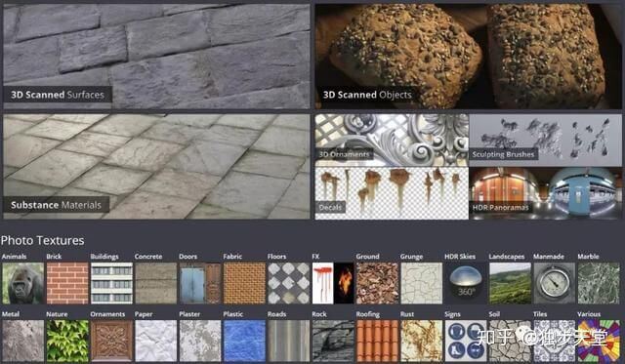This screenshot has height=364, width=625.
Task: Select the Soil cracked texture thumbnail
Action: (x=510, y=342)
